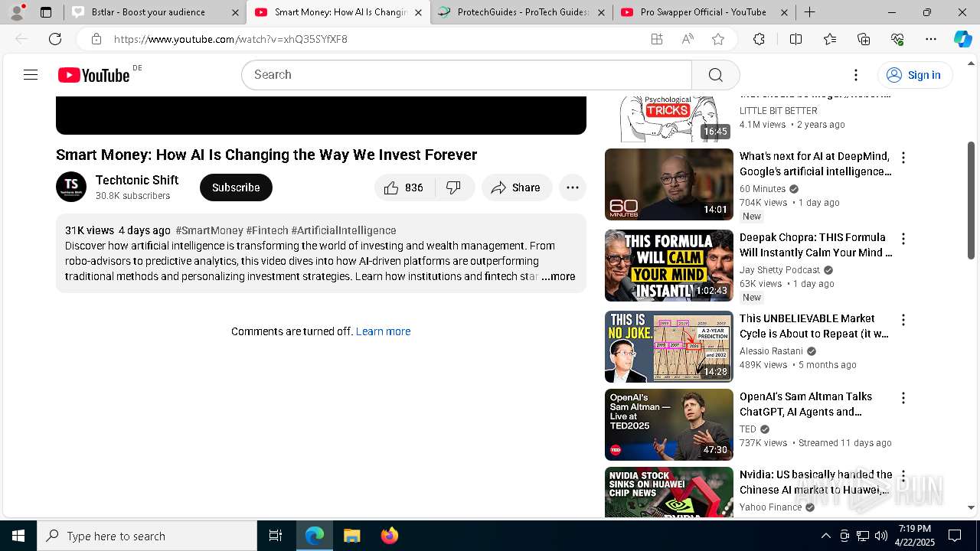This screenshot has height=551, width=980.
Task: Open Edge browser essentials icon
Action: click(x=897, y=39)
